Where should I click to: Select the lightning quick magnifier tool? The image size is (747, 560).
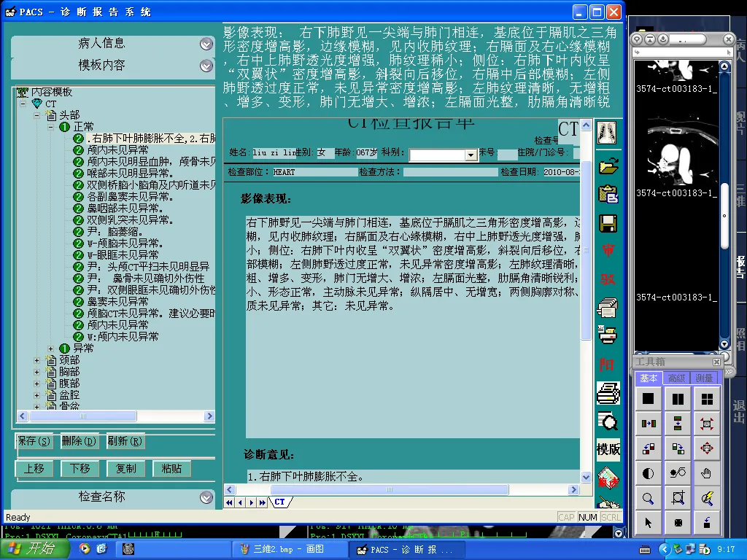707,498
